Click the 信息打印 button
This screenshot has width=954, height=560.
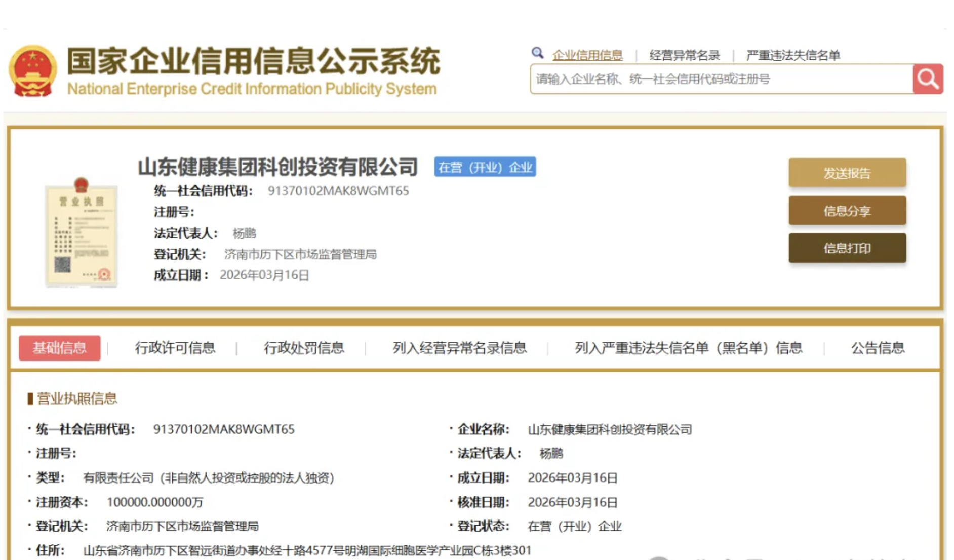coord(847,248)
